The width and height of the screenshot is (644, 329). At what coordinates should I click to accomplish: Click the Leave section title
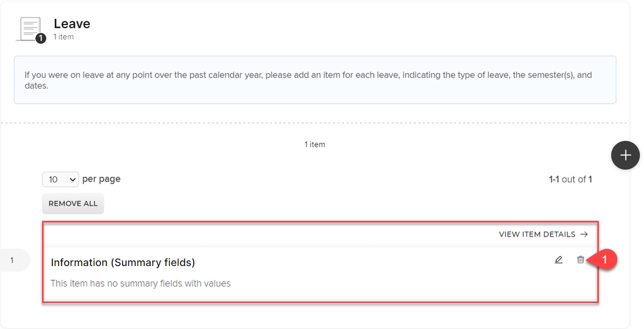coord(72,24)
